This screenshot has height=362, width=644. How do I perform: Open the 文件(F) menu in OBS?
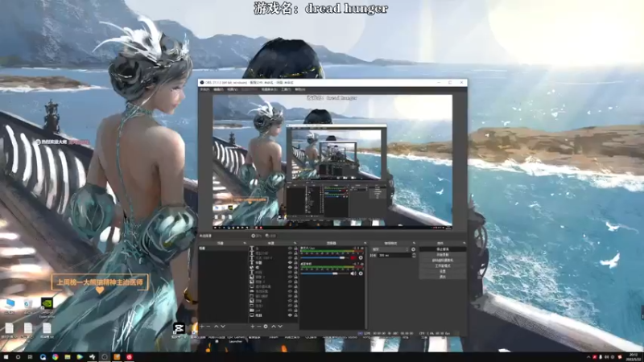tap(204, 89)
